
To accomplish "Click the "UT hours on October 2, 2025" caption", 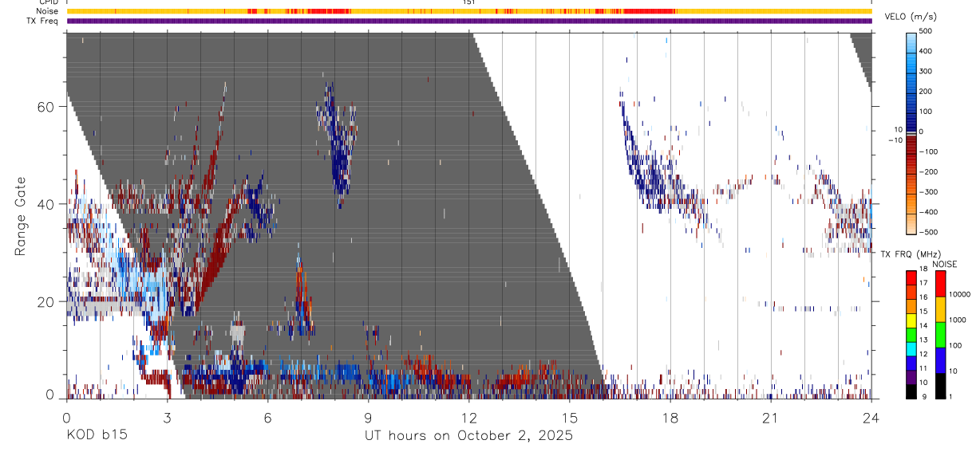I will click(x=468, y=436).
